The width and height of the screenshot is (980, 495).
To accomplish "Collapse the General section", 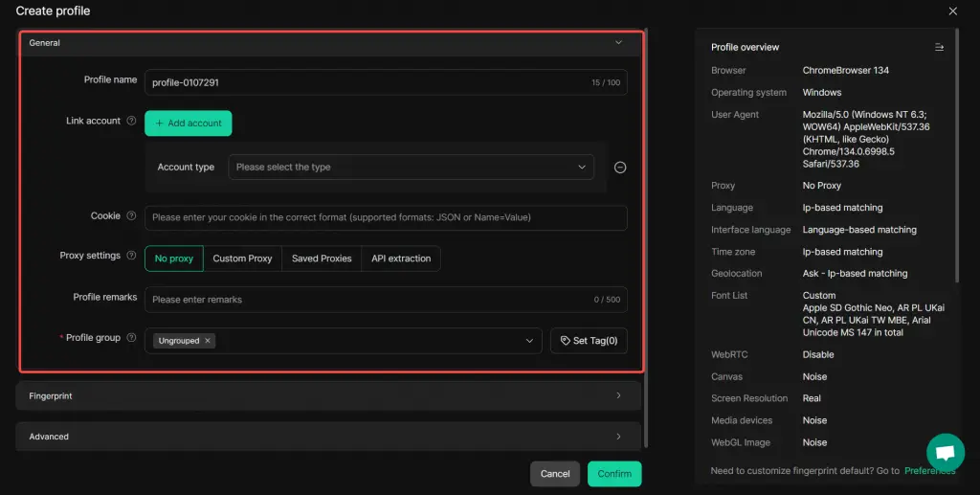I will [x=618, y=43].
